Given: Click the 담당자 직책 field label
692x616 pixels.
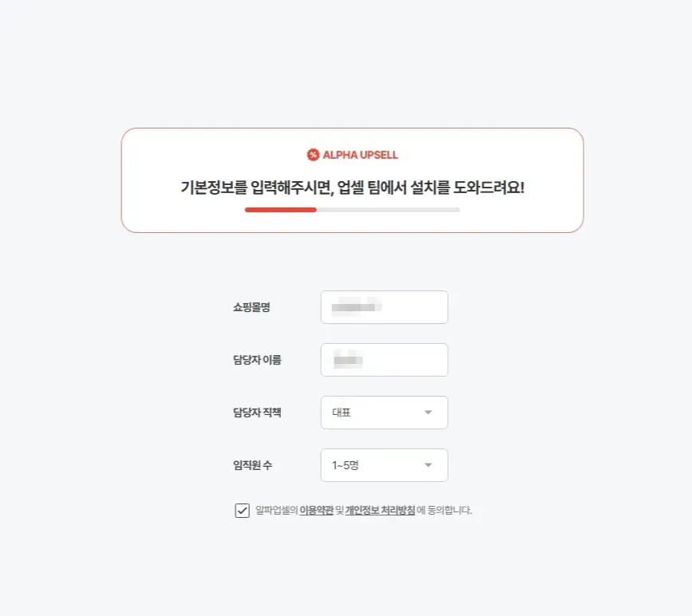Looking at the screenshot, I should [x=257, y=413].
